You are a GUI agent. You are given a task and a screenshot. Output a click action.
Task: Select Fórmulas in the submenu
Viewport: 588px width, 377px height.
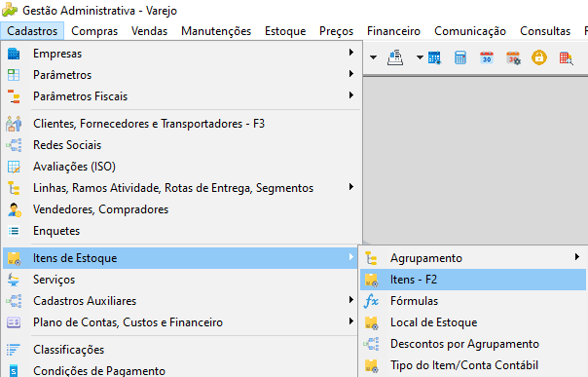[x=473, y=301]
